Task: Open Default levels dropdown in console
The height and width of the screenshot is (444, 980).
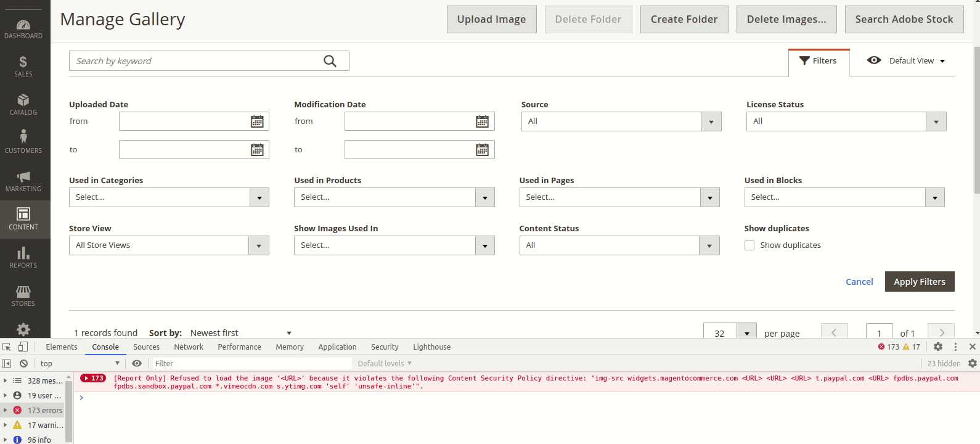Action: (385, 364)
